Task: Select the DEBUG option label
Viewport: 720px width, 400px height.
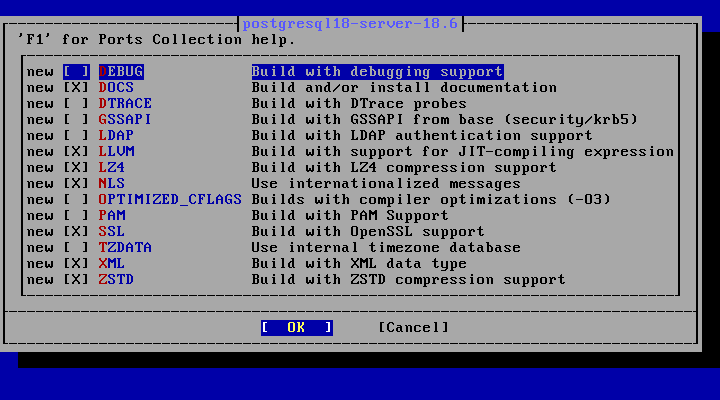Action: (x=121, y=72)
